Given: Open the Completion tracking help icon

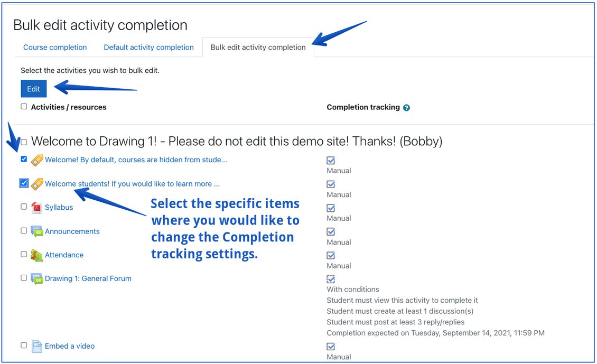Looking at the screenshot, I should click(406, 107).
